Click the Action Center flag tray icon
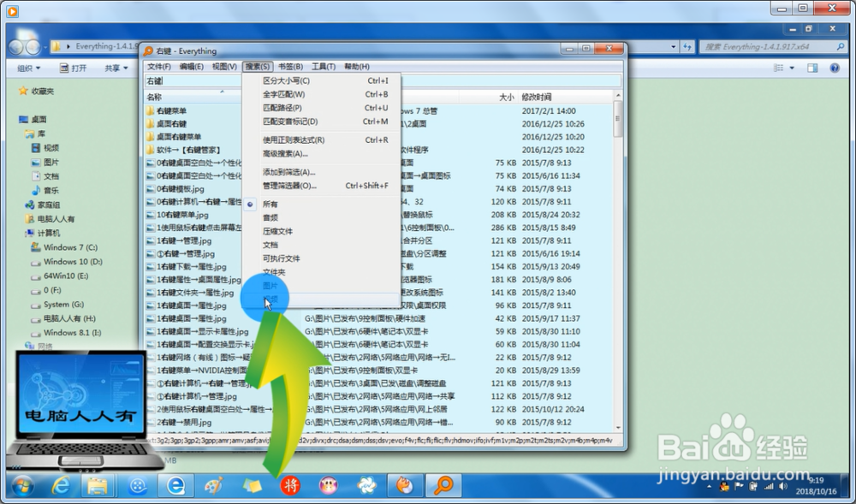The image size is (856, 504). click(740, 486)
